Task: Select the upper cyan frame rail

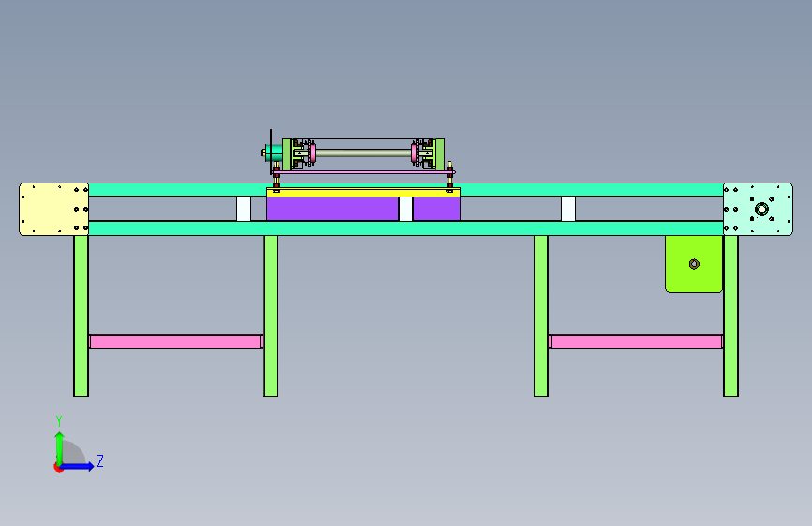Action: [x=406, y=189]
